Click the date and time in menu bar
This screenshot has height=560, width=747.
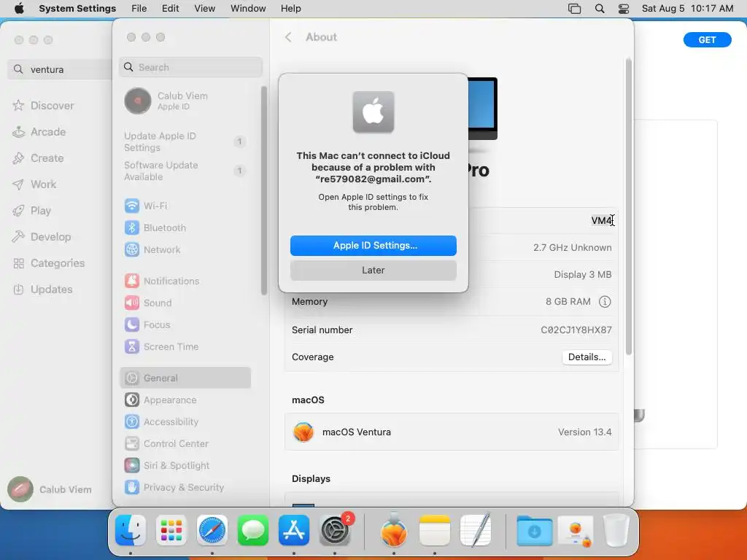click(x=687, y=9)
